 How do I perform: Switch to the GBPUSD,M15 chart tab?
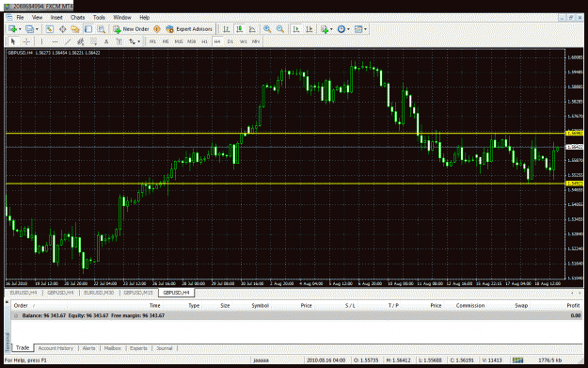[x=138, y=293]
